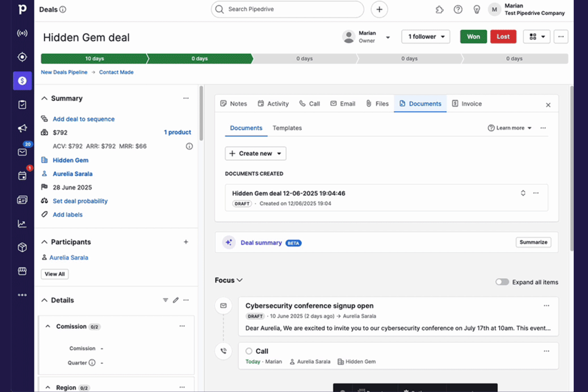The height and width of the screenshot is (392, 588).
Task: Open the Learn more dropdown
Action: coord(510,128)
